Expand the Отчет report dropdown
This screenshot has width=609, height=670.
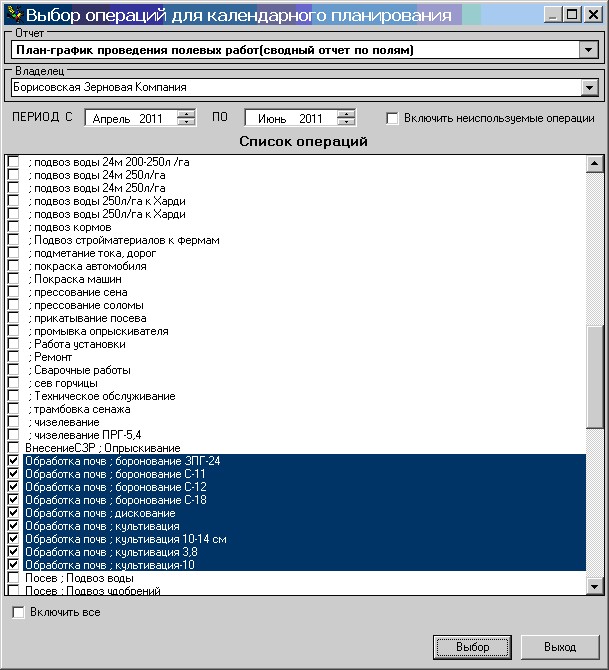pyautogui.click(x=587, y=50)
